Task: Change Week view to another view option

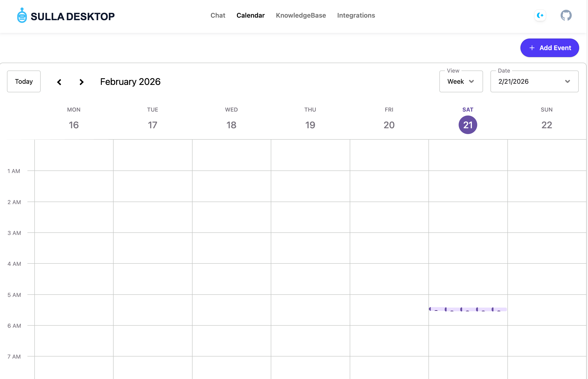Action: [461, 81]
